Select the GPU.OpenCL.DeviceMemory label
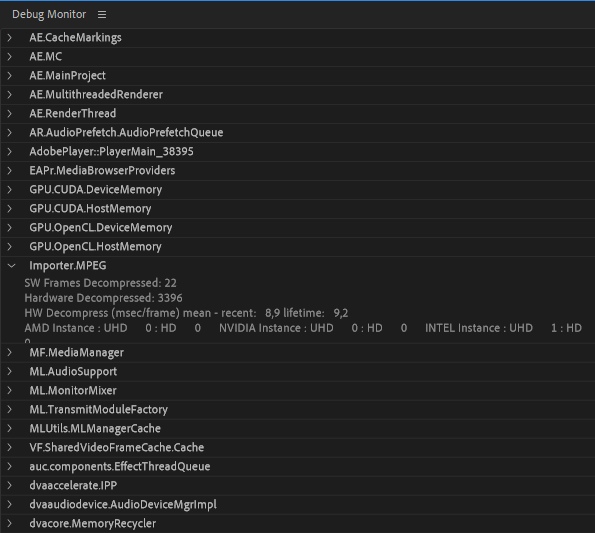595x533 pixels. point(101,227)
